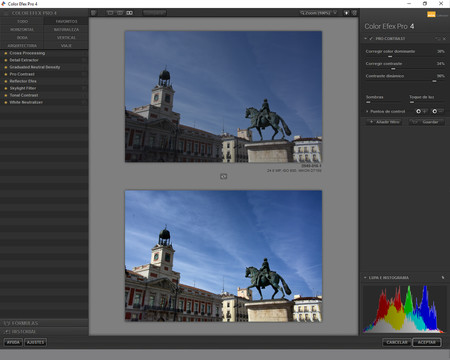The image size is (450, 360).
Task: Toggle favorite star for Tonal Contrast
Action: click(x=6, y=95)
